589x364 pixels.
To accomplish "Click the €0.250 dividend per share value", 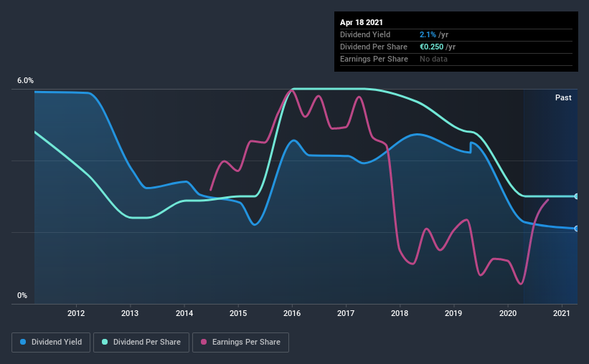I will click(432, 47).
